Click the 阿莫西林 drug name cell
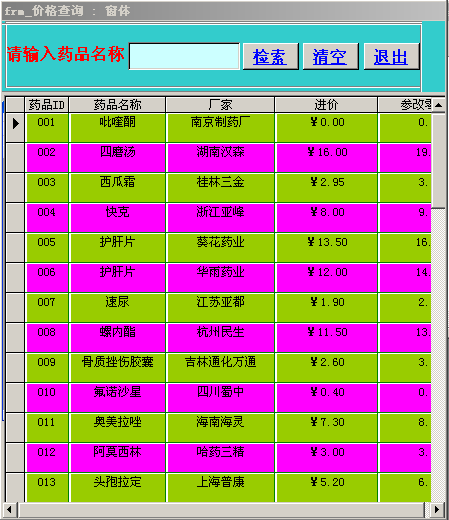Screen dimensions: 449x520 click(x=118, y=458)
